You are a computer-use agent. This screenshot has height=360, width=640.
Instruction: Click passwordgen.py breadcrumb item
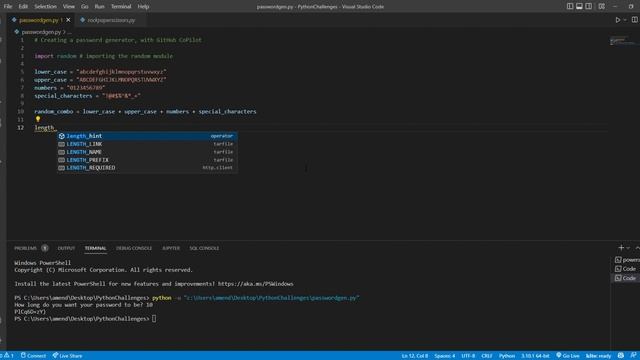41,32
